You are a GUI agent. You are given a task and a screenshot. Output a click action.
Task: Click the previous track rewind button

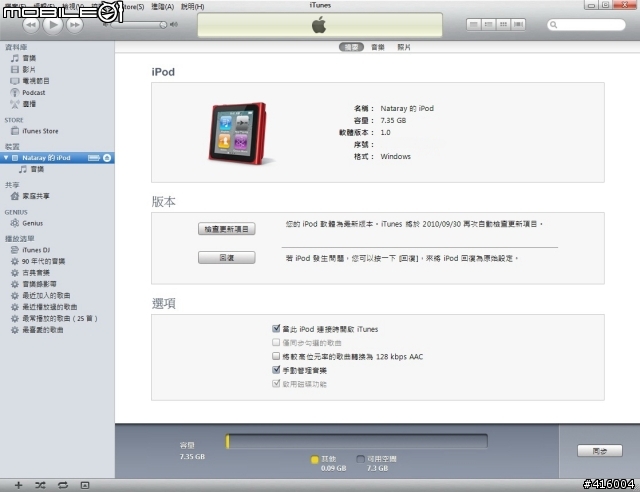pyautogui.click(x=31, y=25)
